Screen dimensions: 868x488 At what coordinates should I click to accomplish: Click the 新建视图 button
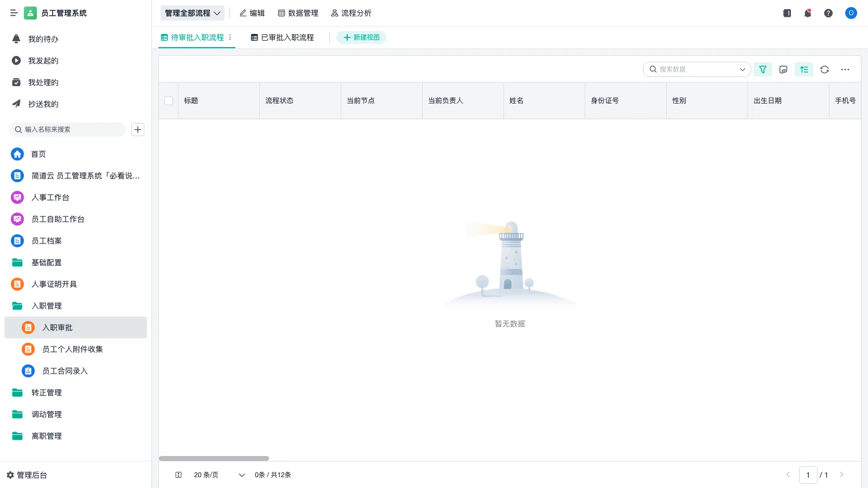(x=361, y=37)
